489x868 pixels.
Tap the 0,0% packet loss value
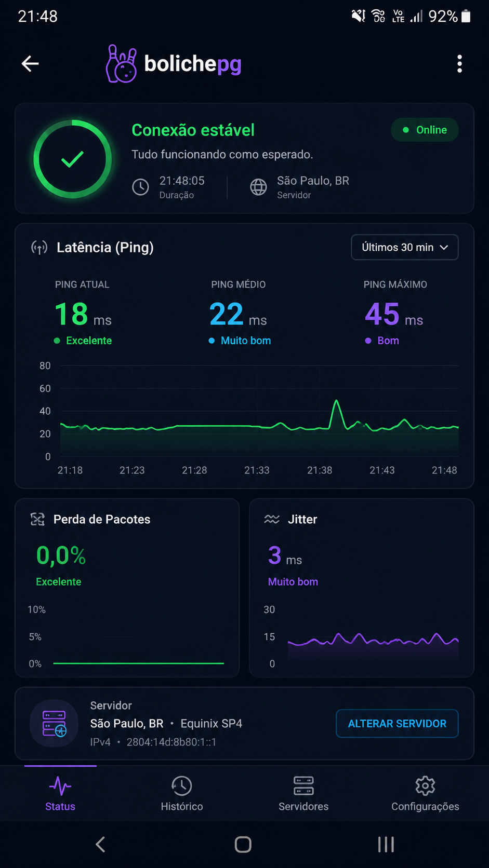point(61,555)
